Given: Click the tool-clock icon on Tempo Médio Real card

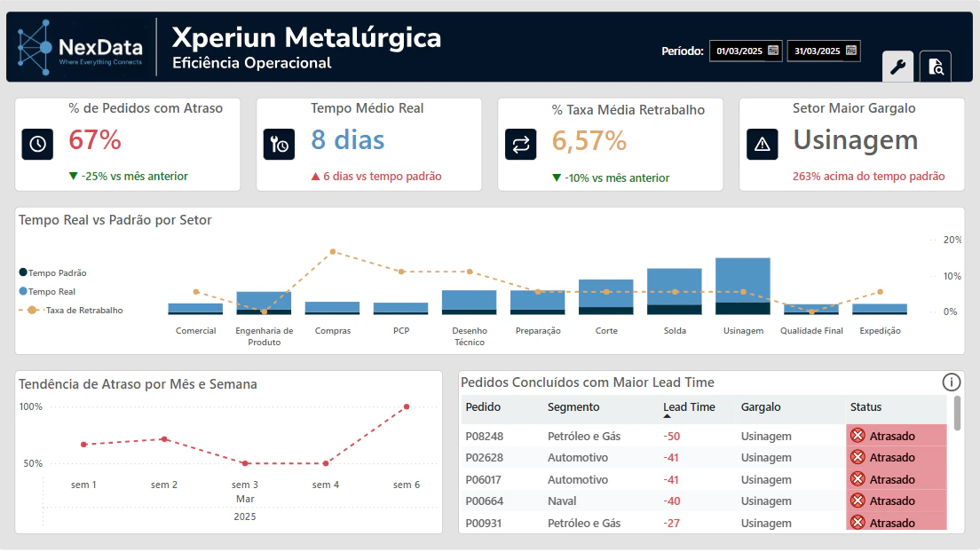Looking at the screenshot, I should point(279,145).
